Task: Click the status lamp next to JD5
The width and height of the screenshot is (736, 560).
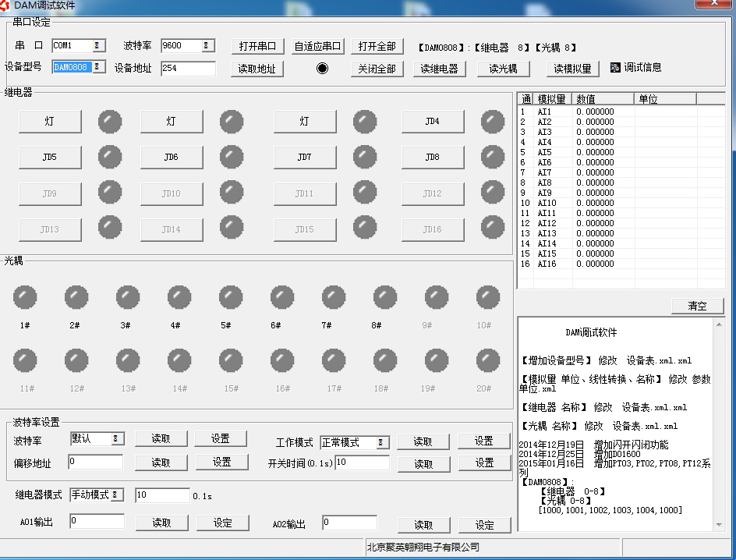Action: coord(110,157)
